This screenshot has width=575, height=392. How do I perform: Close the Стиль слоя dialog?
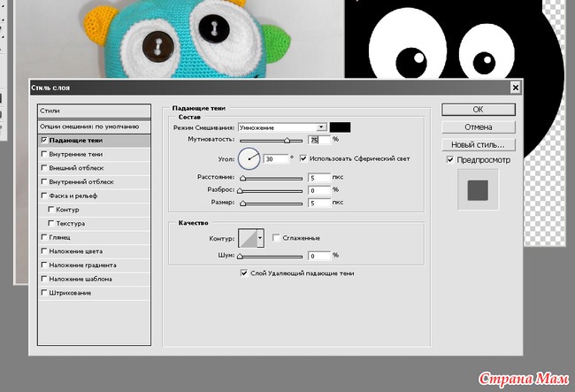point(515,88)
